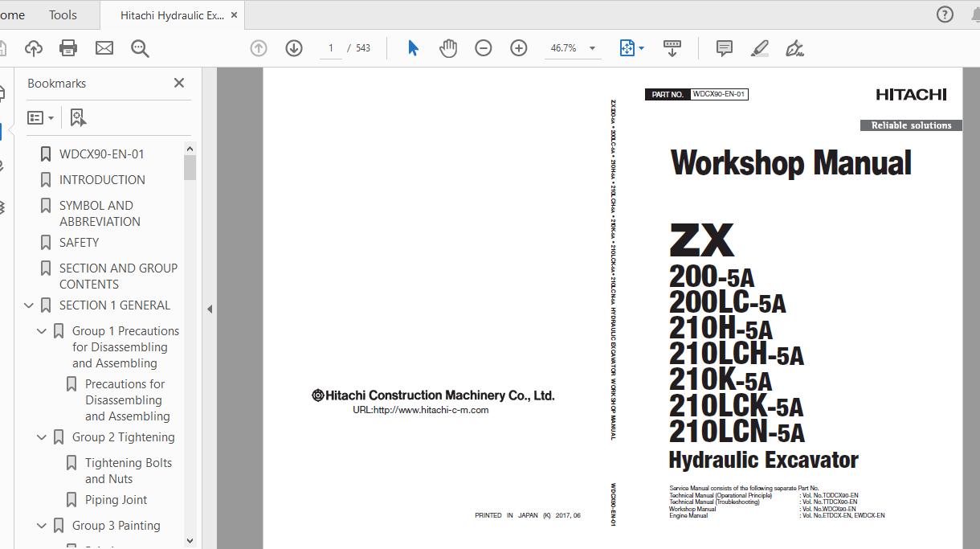Open the Piping Joint bookmark
Viewport: 980px width, 549px height.
(116, 500)
